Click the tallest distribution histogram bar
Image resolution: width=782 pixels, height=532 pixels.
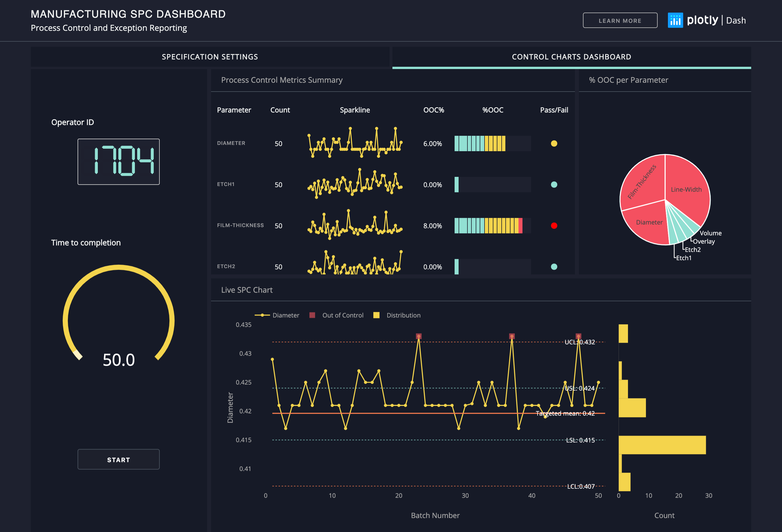[662, 445]
